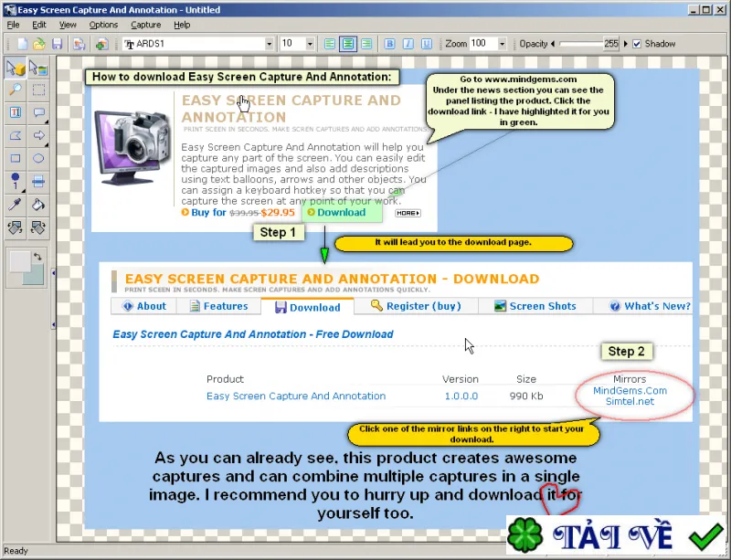Add a capture using the green-plus icon
Screen dimensions: 731x560
[101, 44]
